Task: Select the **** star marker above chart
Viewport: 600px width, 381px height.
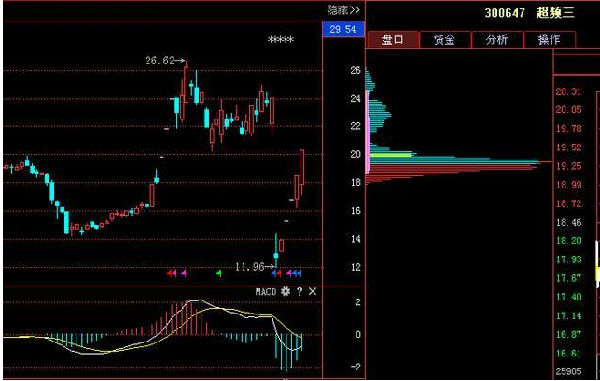Action: pyautogui.click(x=281, y=40)
